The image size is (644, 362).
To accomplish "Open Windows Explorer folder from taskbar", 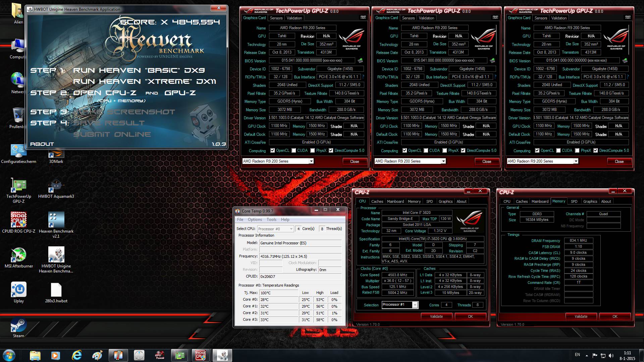I will coord(35,355).
